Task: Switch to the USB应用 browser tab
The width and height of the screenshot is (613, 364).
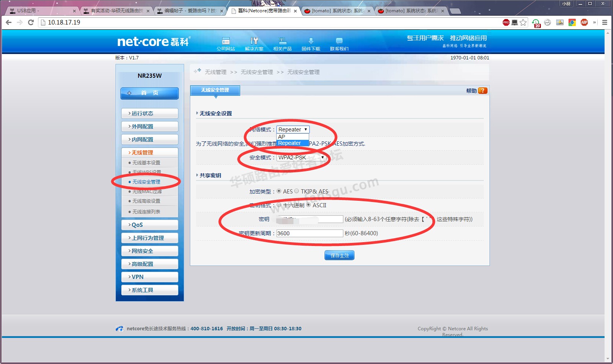Action: tap(41, 11)
